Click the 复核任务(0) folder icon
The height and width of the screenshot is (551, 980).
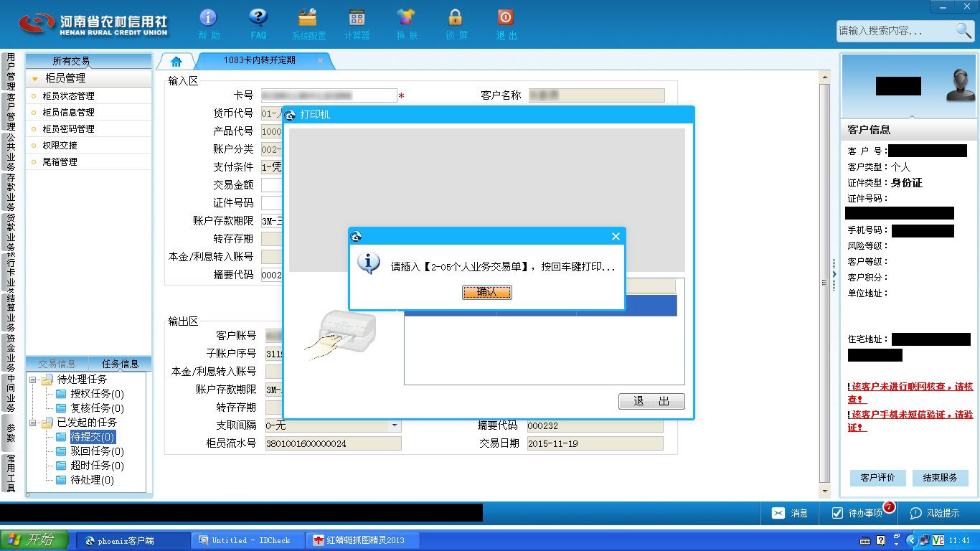pyautogui.click(x=61, y=408)
